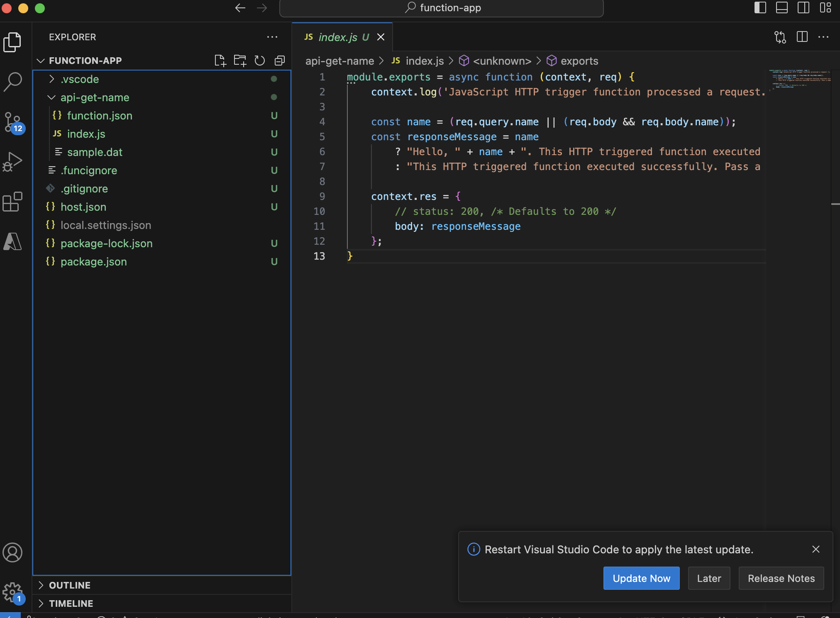Image resolution: width=840 pixels, height=618 pixels.
Task: Close the index.js editor tab
Action: 381,37
